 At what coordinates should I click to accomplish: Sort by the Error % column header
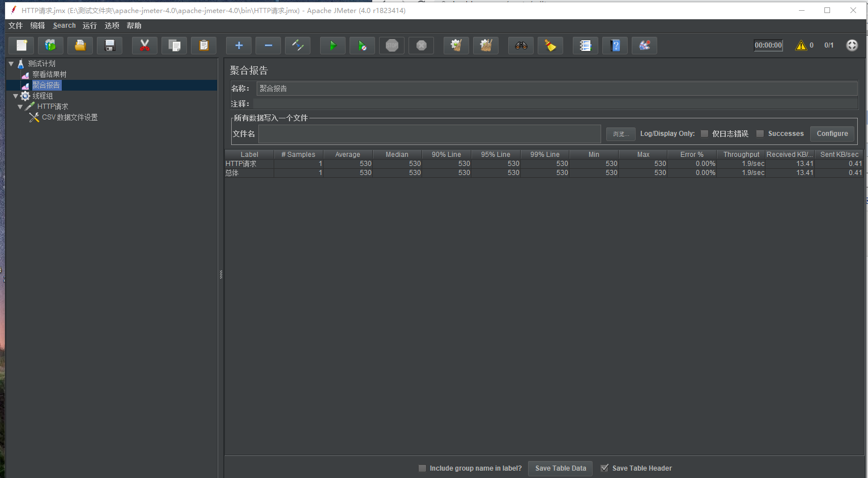(x=692, y=154)
